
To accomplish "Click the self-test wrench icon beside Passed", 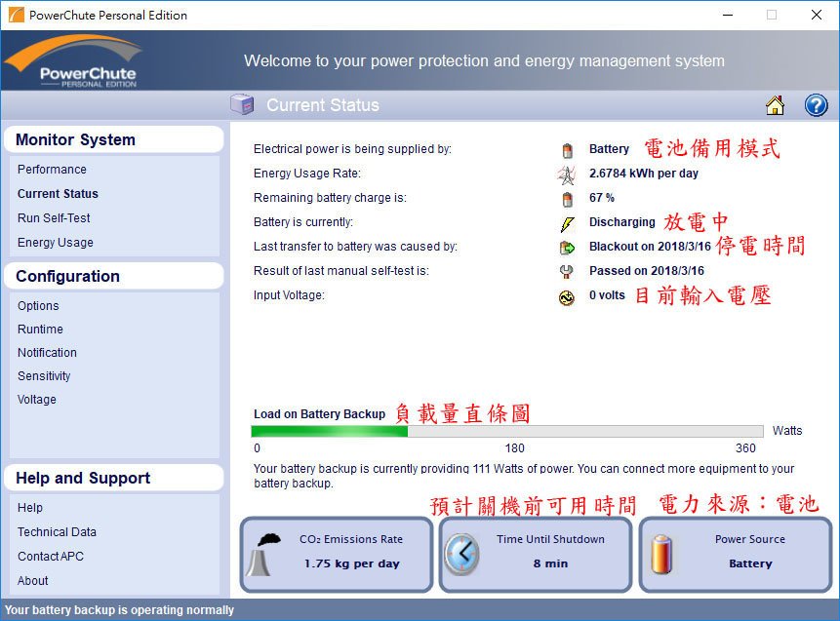I will [566, 272].
